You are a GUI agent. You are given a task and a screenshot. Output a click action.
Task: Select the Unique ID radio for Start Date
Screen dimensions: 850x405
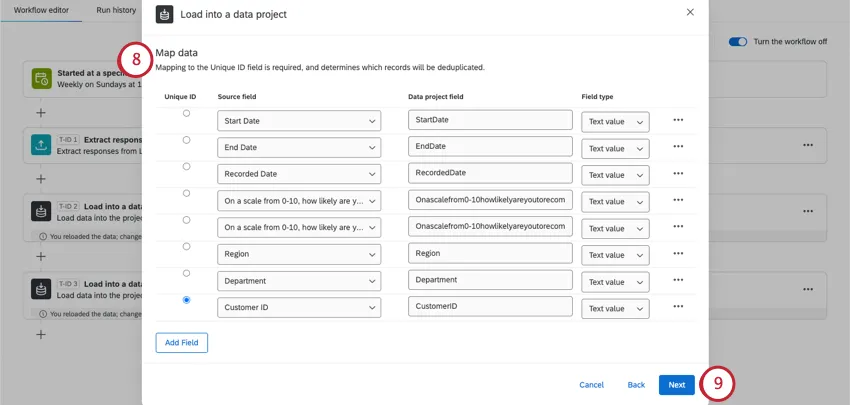[x=186, y=114]
